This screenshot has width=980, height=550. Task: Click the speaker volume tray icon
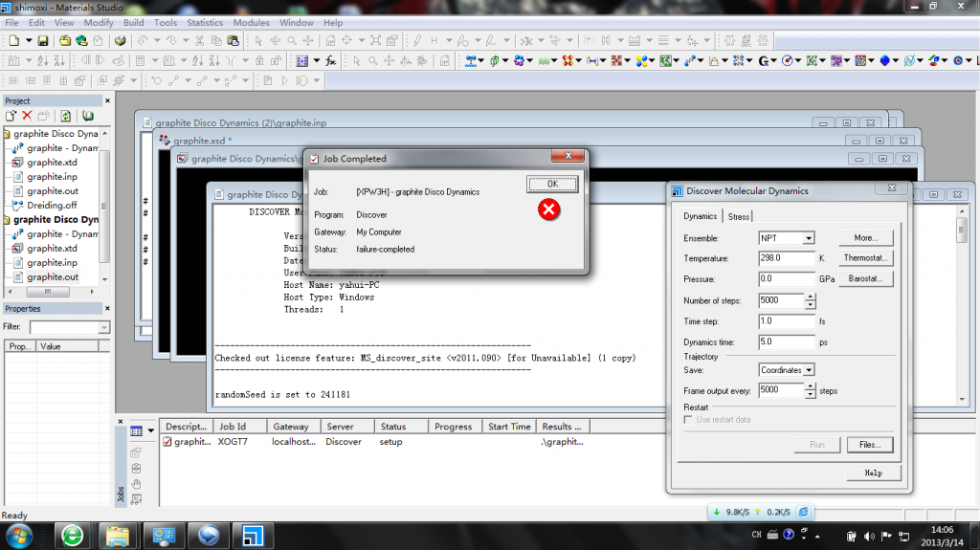click(869, 537)
